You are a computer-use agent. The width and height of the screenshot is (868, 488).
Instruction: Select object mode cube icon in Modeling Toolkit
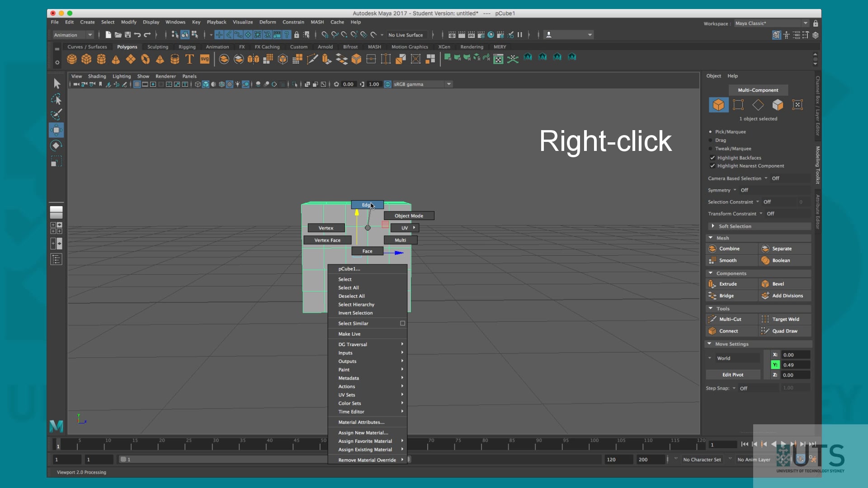718,104
